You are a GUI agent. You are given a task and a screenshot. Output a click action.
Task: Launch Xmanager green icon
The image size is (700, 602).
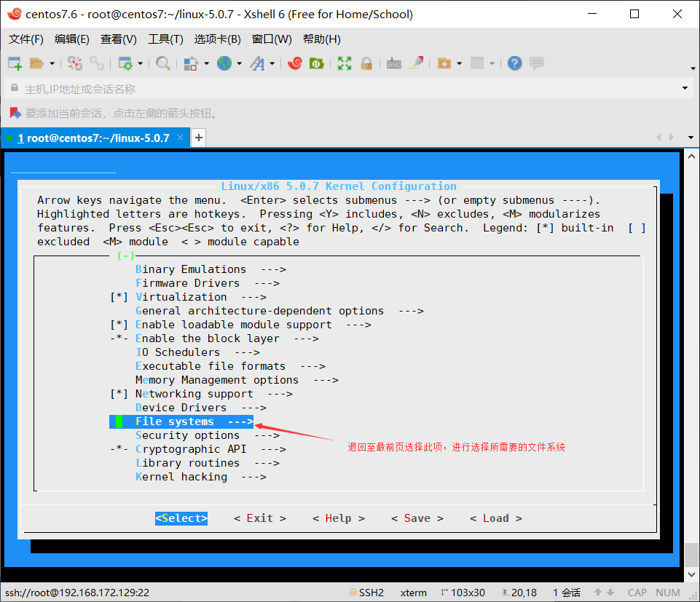click(317, 63)
